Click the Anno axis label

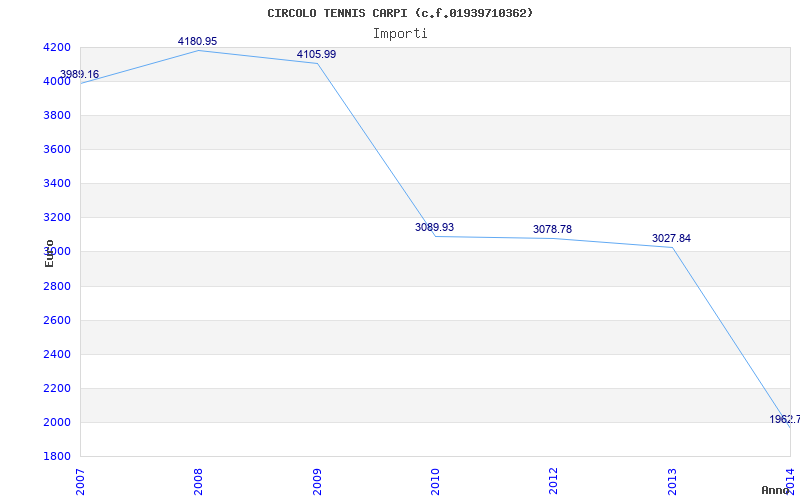pos(774,490)
